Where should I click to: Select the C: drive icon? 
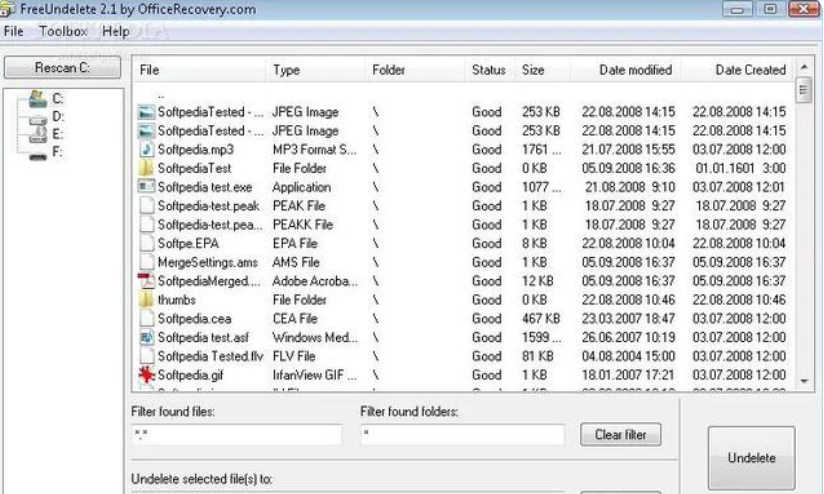(38, 98)
